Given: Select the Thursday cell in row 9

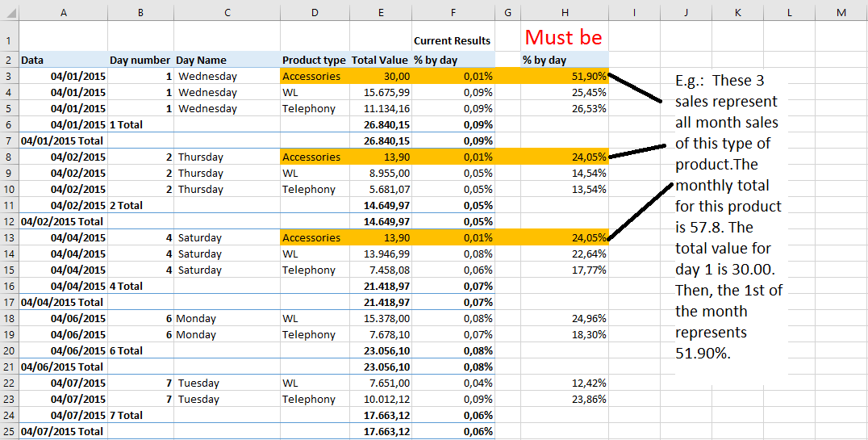Looking at the screenshot, I should pos(227,173).
